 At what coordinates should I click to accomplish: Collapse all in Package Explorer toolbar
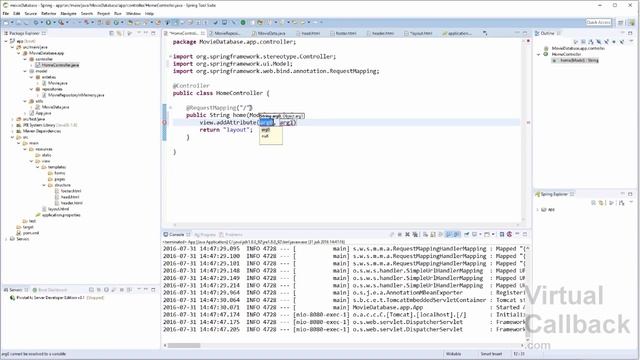[111, 33]
